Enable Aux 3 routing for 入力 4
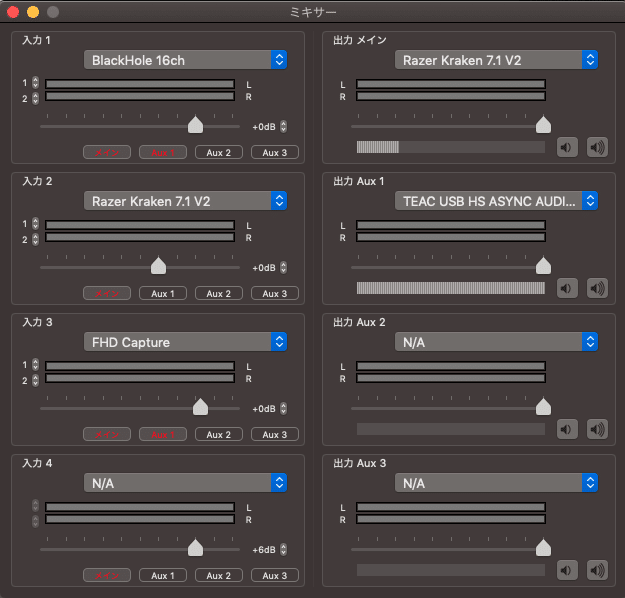625x598 pixels. click(275, 576)
